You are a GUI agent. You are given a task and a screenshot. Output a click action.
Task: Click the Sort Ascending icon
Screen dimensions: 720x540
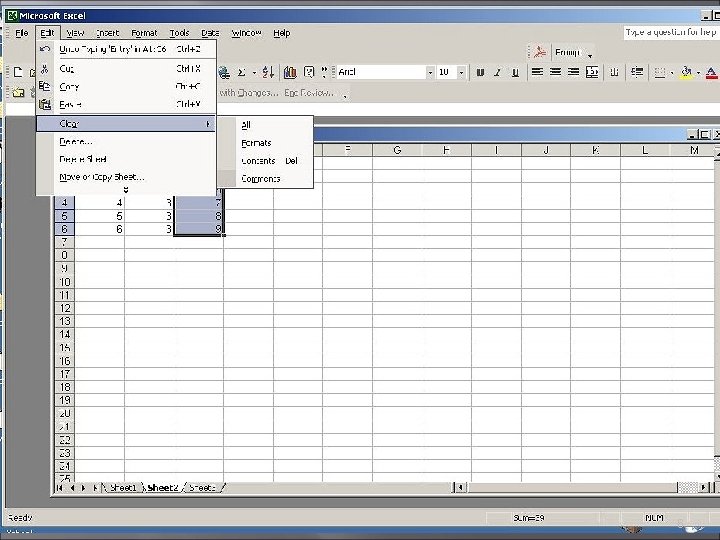(268, 73)
